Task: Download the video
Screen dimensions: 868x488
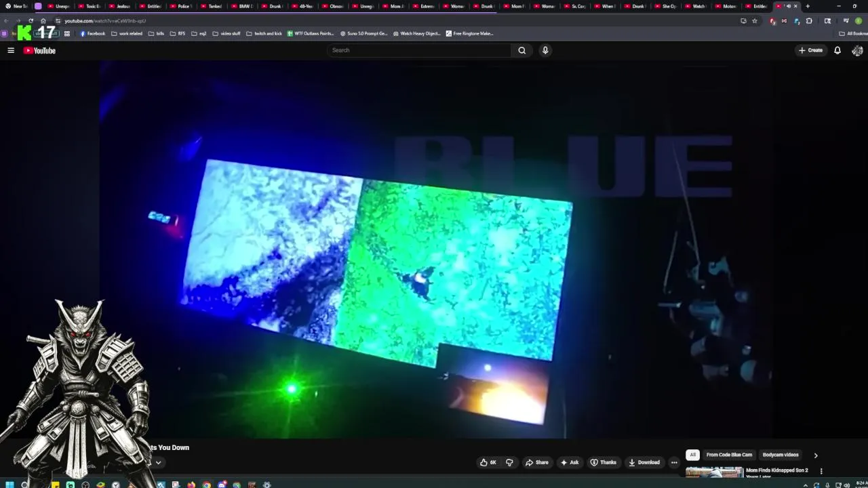Action: coord(644,462)
